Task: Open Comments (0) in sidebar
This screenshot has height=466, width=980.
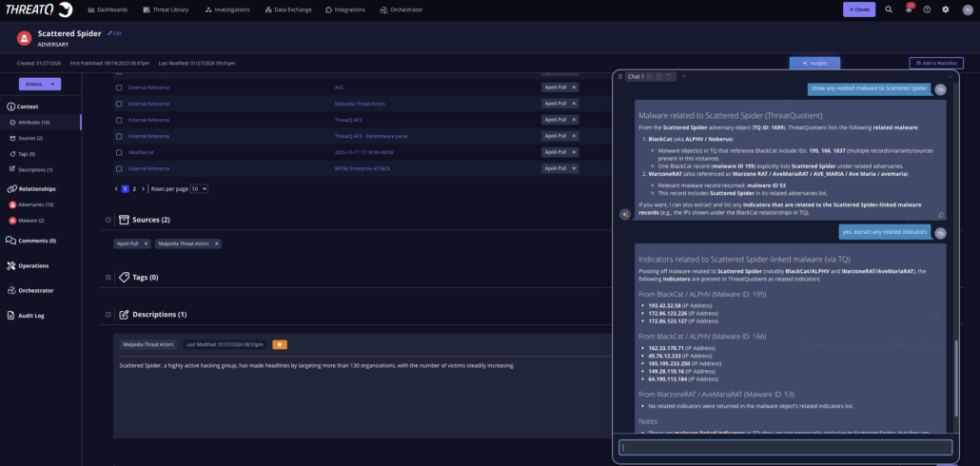Action: (31, 241)
